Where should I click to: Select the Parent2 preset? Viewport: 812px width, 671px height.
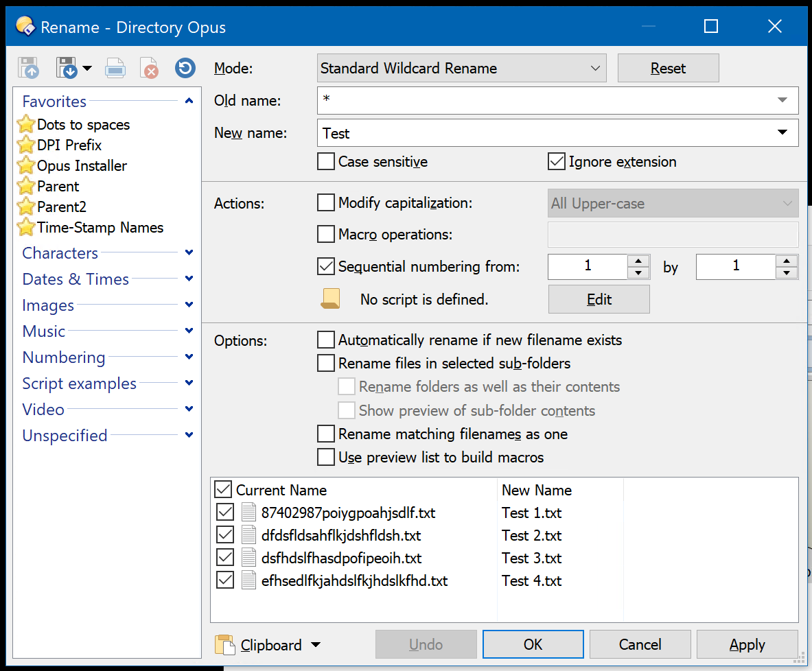62,207
